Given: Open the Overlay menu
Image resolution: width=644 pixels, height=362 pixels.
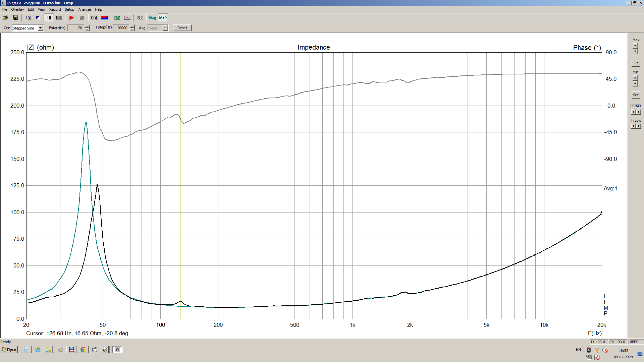Looking at the screenshot, I should click(x=17, y=9).
